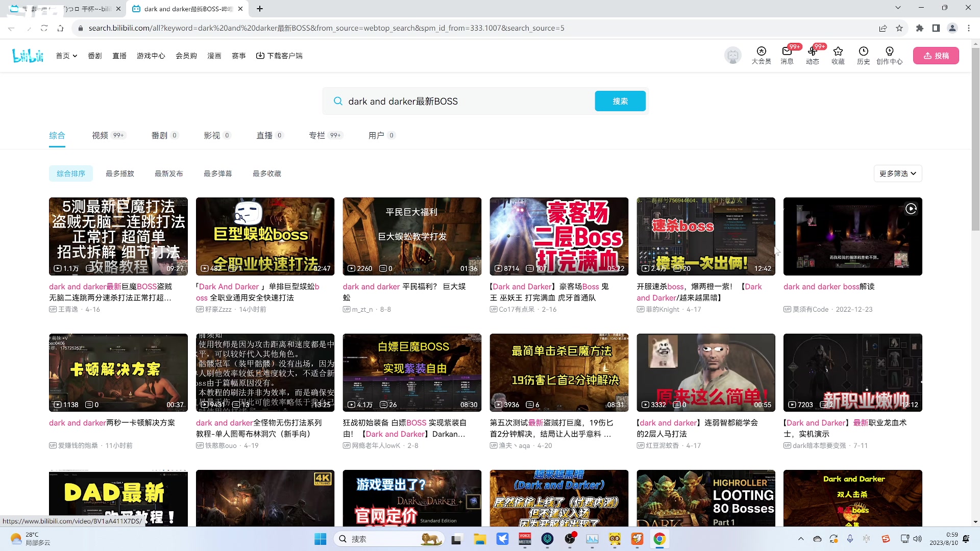The width and height of the screenshot is (980, 551).
Task: Open 漫画 in top navigation
Action: click(214, 56)
